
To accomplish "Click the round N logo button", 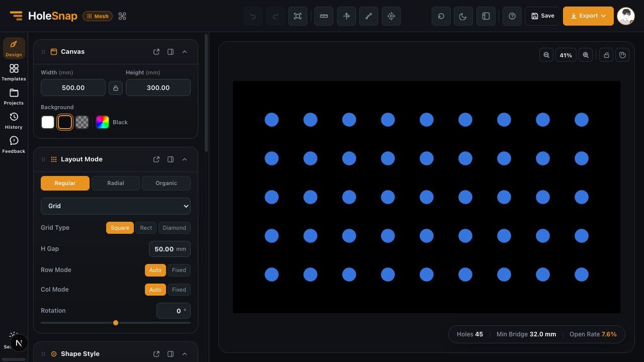I will [19, 343].
